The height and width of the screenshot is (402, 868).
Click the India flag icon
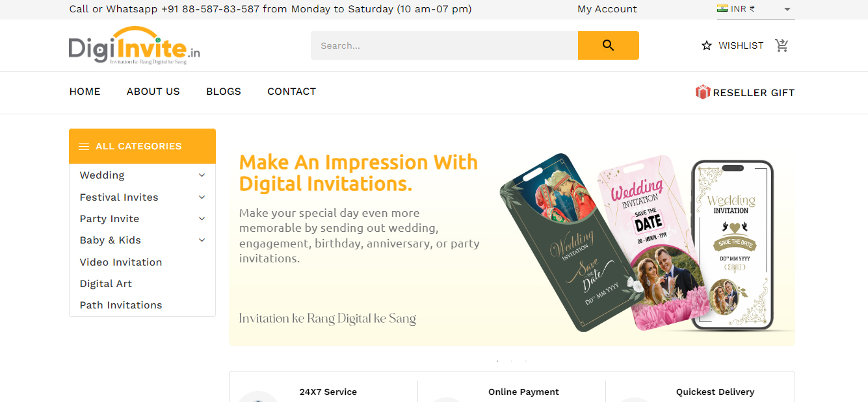coord(722,9)
